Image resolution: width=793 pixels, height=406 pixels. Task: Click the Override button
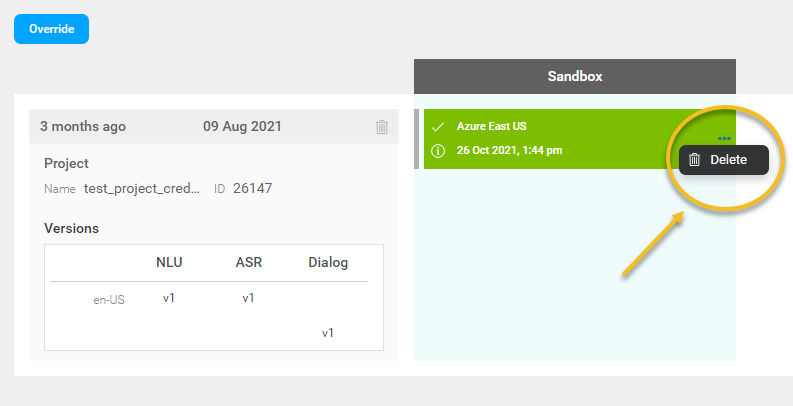(x=51, y=29)
